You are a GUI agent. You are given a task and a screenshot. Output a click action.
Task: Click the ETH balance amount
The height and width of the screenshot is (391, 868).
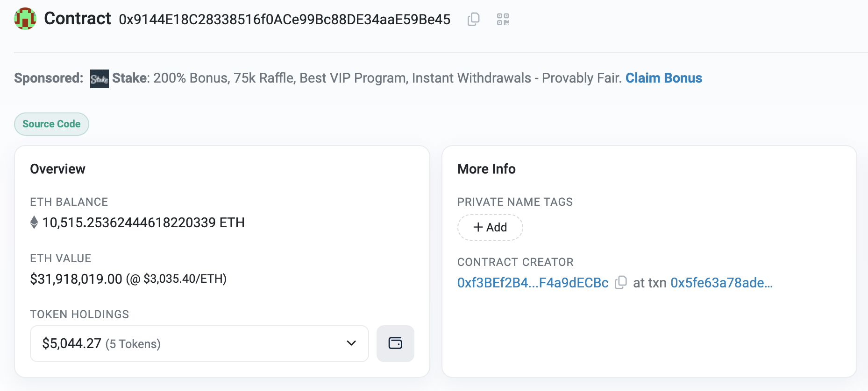point(143,223)
